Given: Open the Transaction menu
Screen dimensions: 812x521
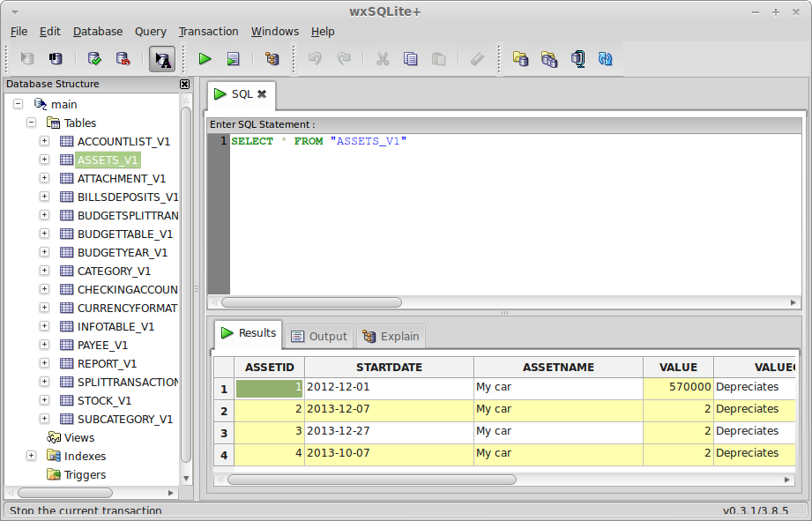Looking at the screenshot, I should [x=208, y=31].
